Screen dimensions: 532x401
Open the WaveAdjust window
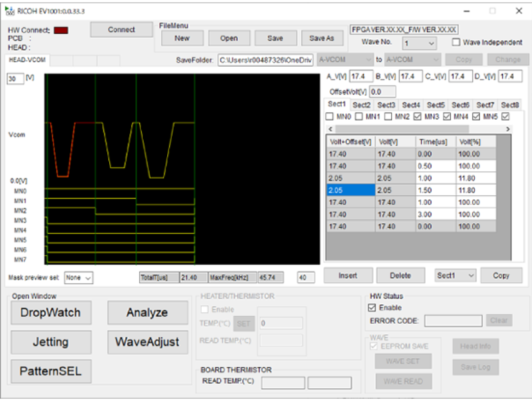coord(147,342)
